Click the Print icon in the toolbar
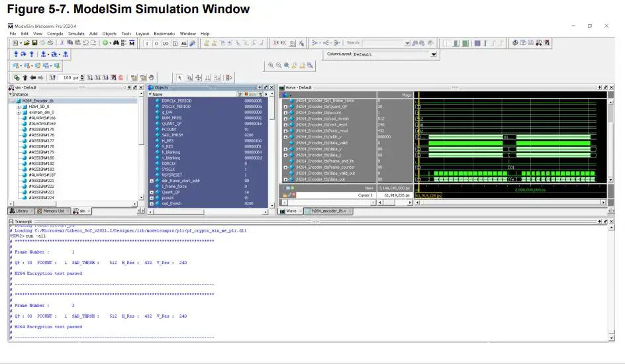Image resolution: width=625 pixels, height=364 pixels. [x=50, y=43]
